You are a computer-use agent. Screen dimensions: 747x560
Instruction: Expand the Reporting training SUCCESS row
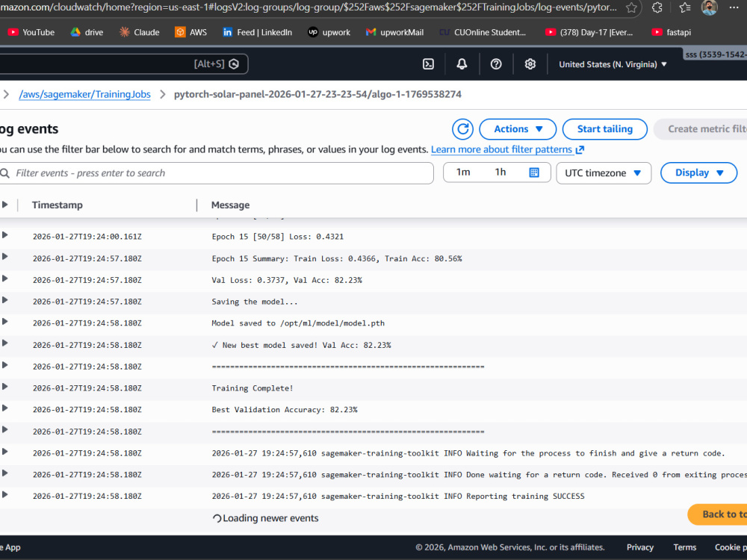click(x=4, y=495)
